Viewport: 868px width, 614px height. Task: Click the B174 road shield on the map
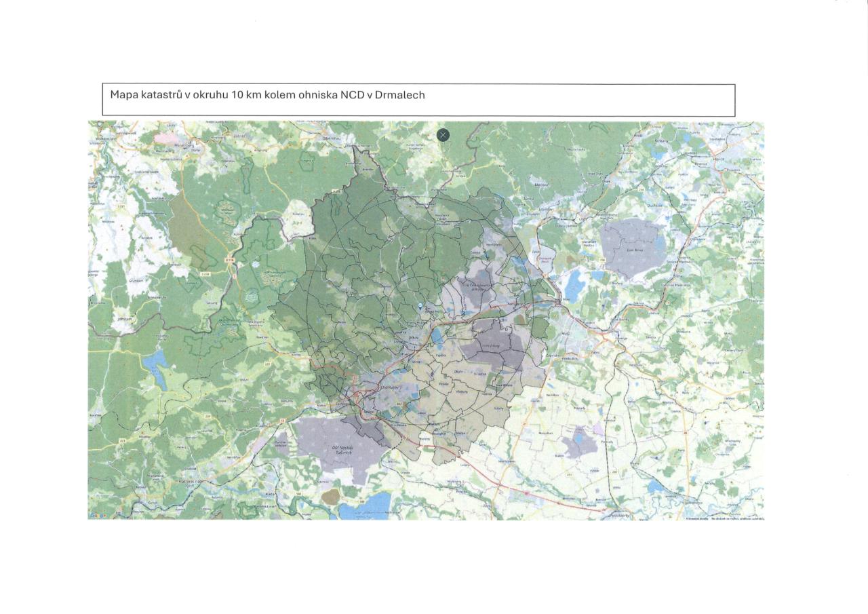[229, 258]
